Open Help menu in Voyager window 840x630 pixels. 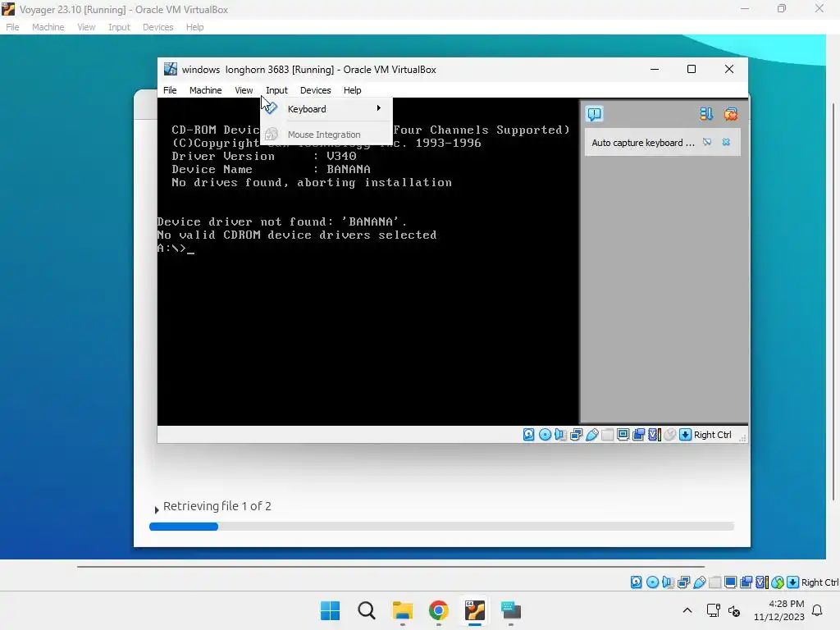click(195, 27)
